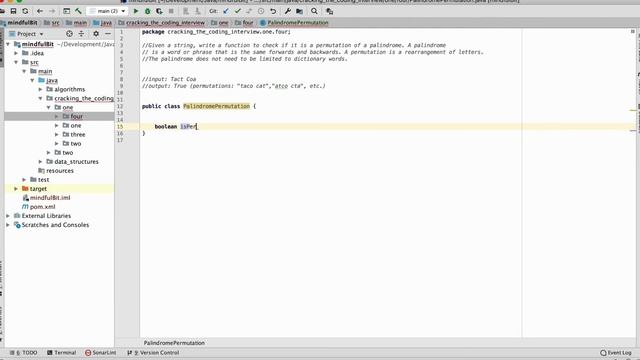
Task: Click the main breadcrumb in navigation bar
Action: 76,23
